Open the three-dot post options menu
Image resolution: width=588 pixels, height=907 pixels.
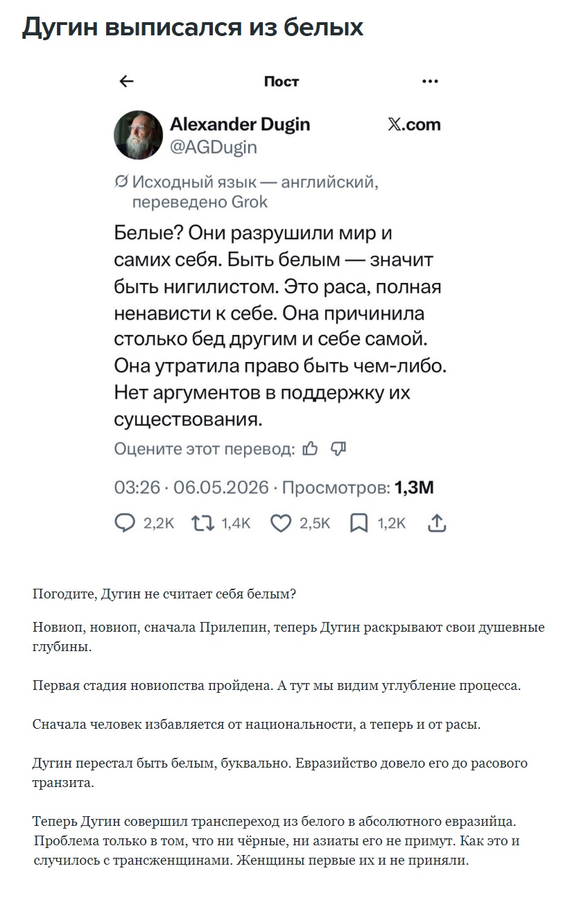click(x=430, y=82)
